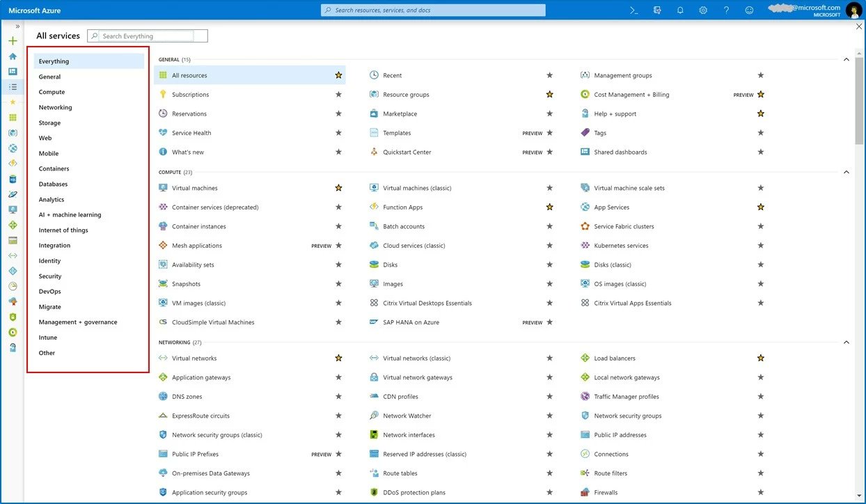Collapse the NETWORKING section chevron
The height and width of the screenshot is (504, 866).
coord(847,342)
